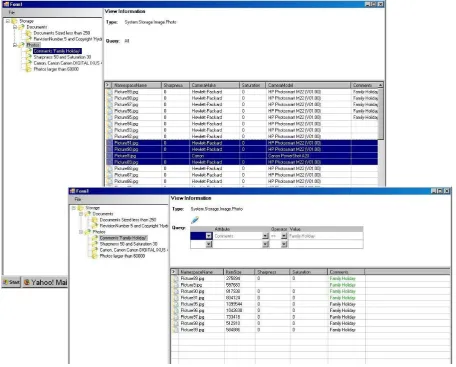This screenshot has height=367, width=456.
Task: Open the highlighted first-column dropdown in first query row
Action: point(209,236)
